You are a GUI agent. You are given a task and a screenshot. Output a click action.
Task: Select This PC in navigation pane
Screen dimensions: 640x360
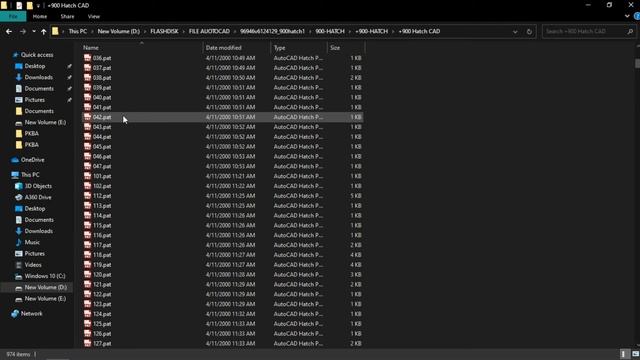click(x=30, y=175)
